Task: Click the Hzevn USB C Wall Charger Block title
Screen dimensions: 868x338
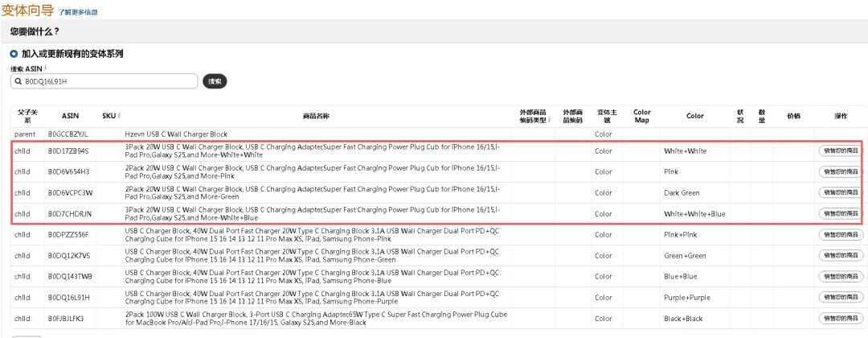Action: 176,134
